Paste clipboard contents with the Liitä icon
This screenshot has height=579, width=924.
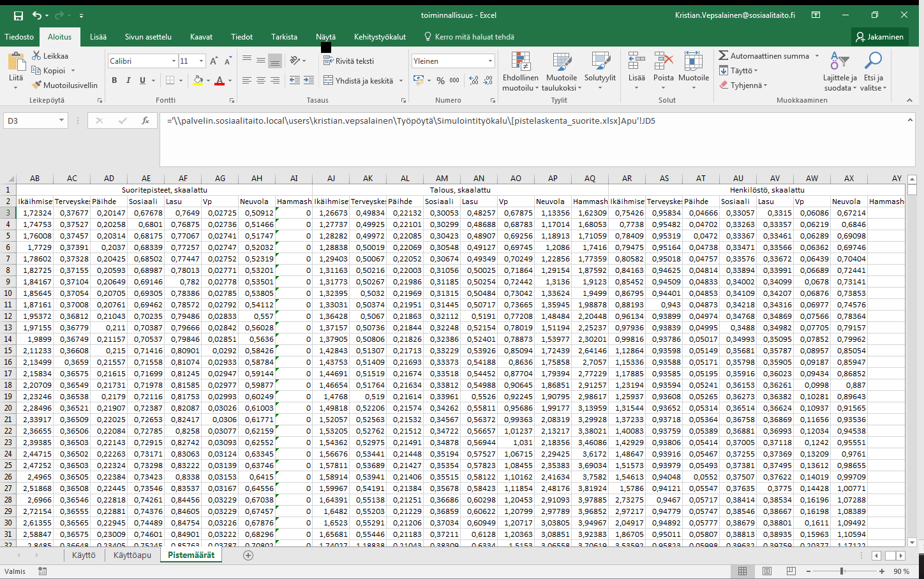(x=16, y=62)
